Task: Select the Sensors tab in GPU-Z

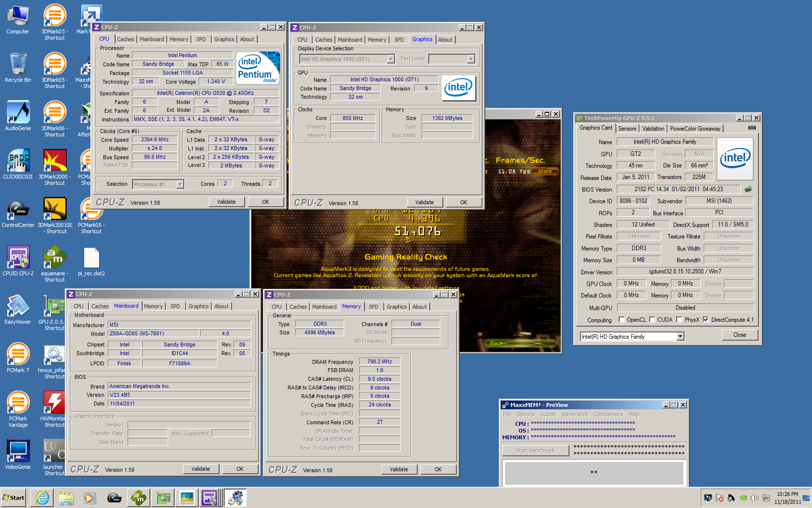Action: pyautogui.click(x=627, y=129)
